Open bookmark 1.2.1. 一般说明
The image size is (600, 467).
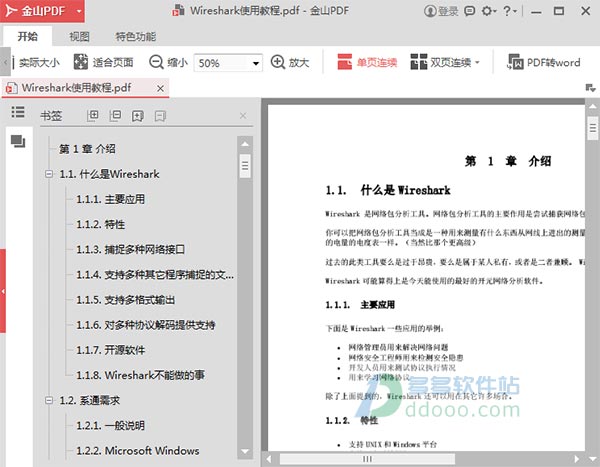[111, 425]
